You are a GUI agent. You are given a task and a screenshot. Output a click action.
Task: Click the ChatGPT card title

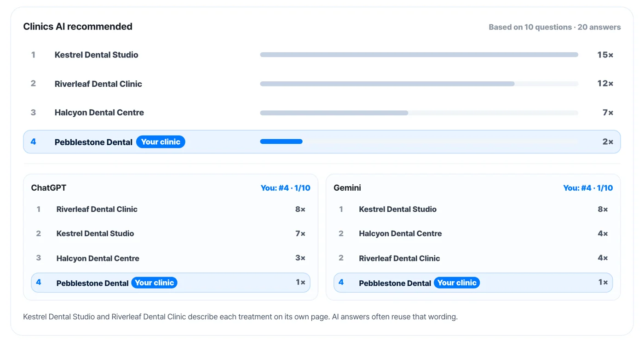click(49, 187)
